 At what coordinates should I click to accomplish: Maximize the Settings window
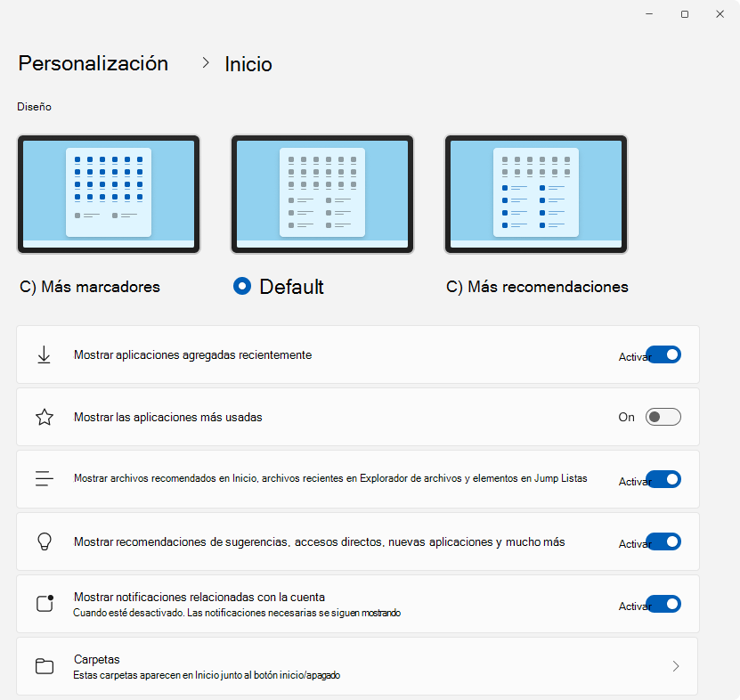click(x=685, y=14)
